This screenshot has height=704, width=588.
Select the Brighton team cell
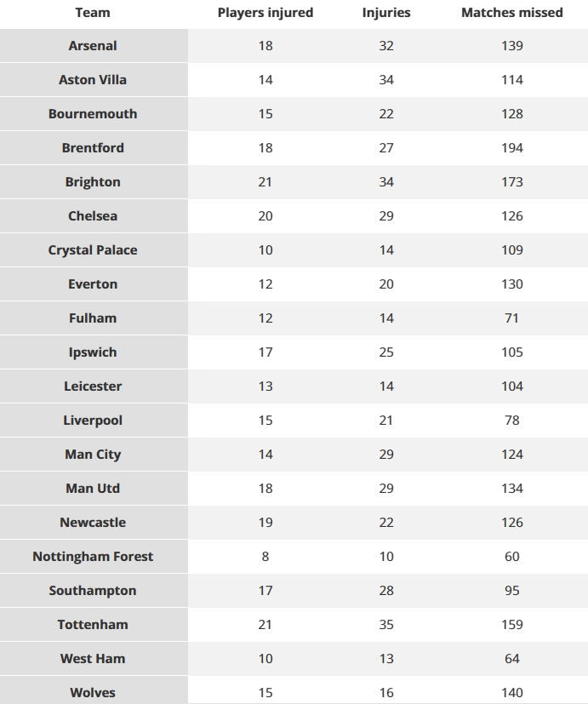pyautogui.click(x=94, y=182)
